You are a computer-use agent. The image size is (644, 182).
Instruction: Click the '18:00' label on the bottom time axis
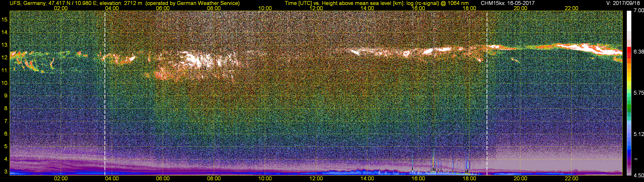pyautogui.click(x=469, y=179)
